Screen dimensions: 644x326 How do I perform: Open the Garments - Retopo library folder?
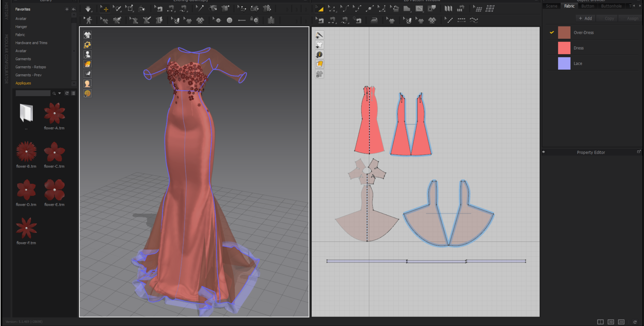[x=31, y=67]
